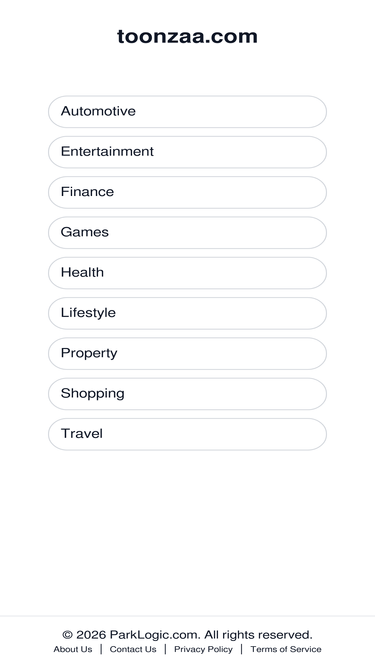Image resolution: width=375 pixels, height=667 pixels.
Task: Open the Games category
Action: (187, 233)
